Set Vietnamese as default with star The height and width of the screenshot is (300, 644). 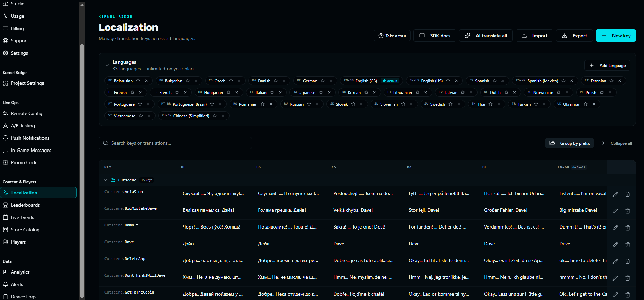click(x=141, y=116)
